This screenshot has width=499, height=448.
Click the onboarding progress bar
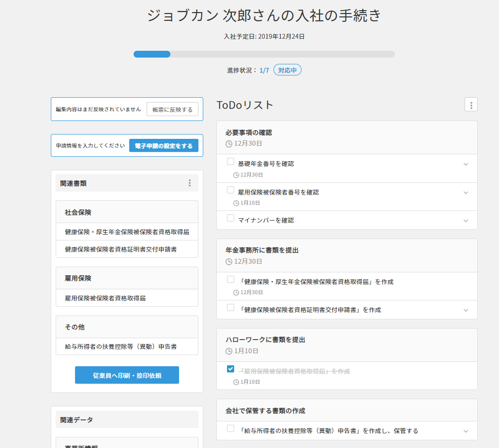[x=264, y=54]
